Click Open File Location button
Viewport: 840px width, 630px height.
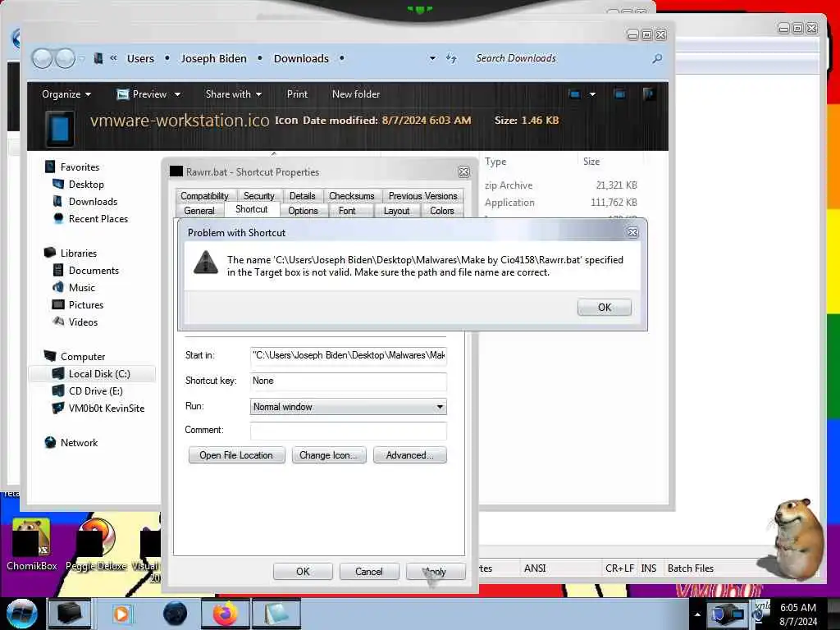pos(236,454)
